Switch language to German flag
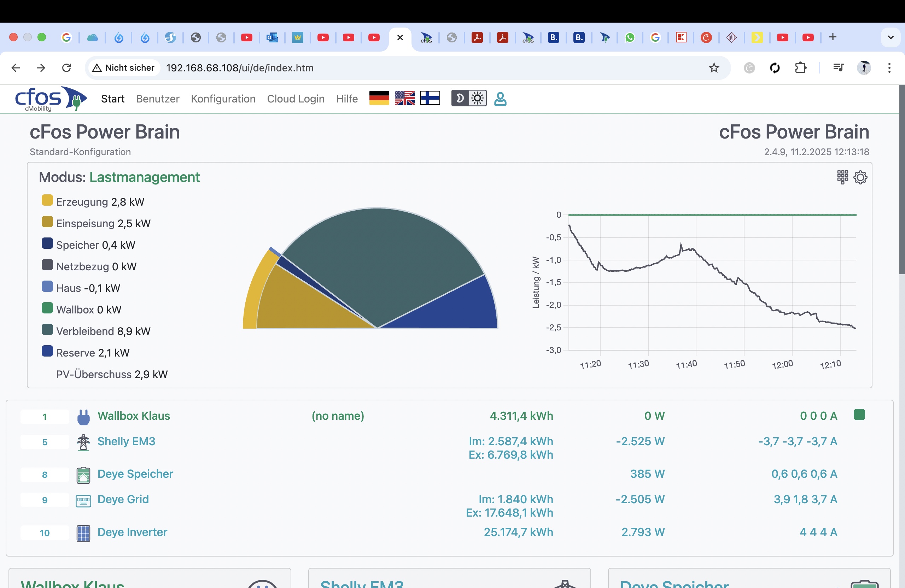The height and width of the screenshot is (588, 905). [x=379, y=98]
